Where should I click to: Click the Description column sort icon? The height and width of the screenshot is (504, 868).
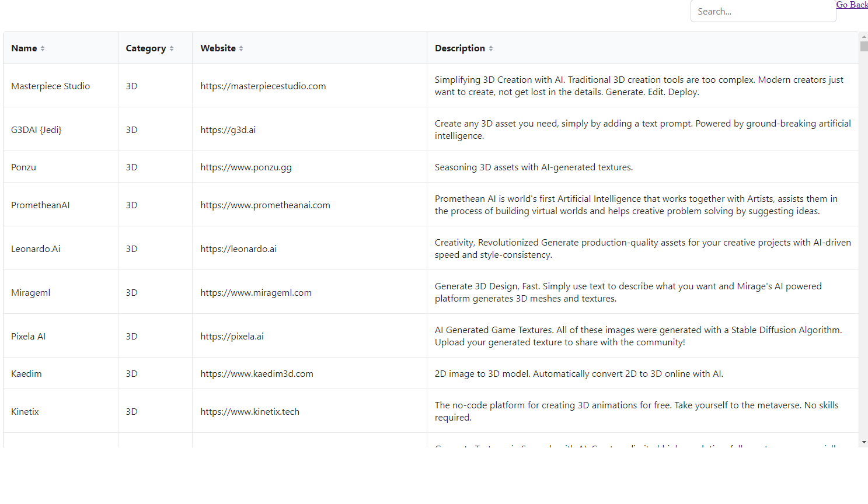point(491,48)
